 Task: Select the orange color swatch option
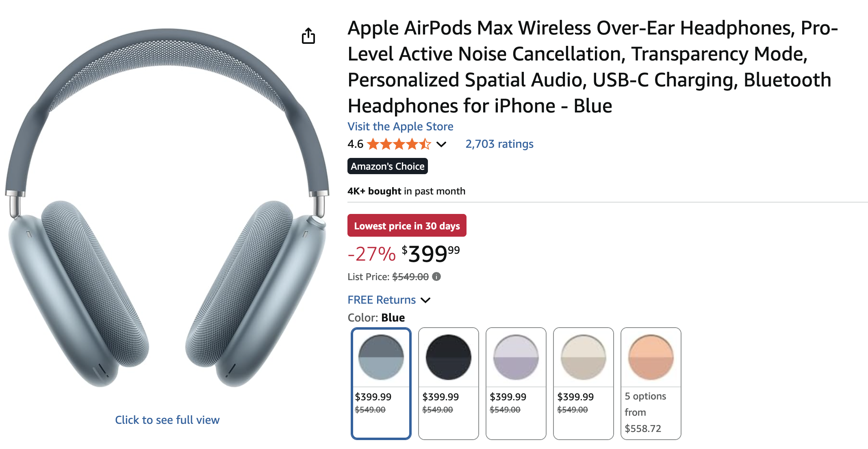pyautogui.click(x=651, y=357)
